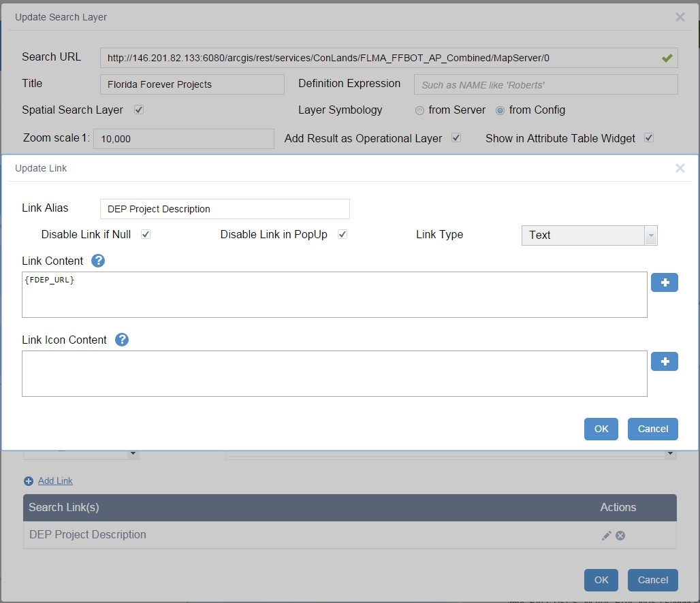Click into the Link Alias field
Screen dimensions: 700x603
pyautogui.click(x=225, y=209)
